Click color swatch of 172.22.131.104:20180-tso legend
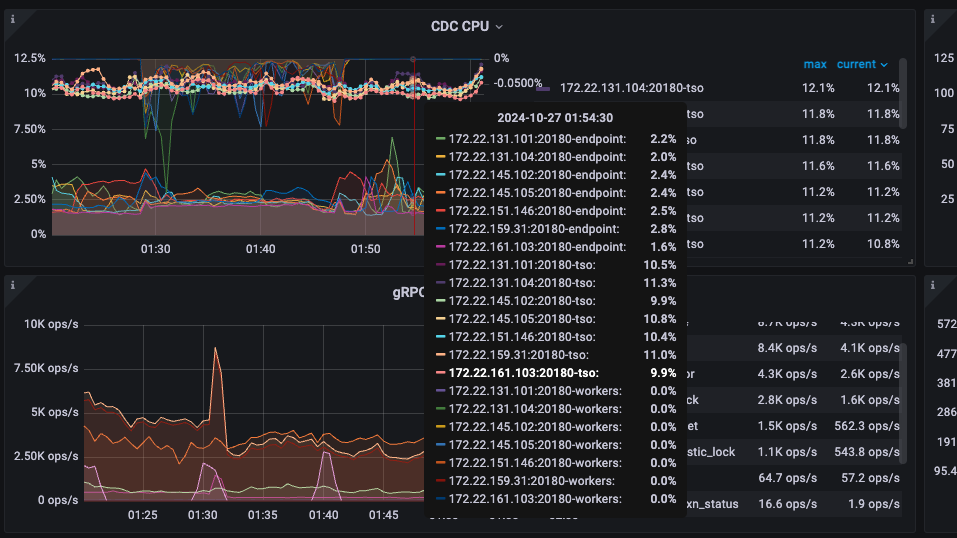Viewport: 957px width, 538px height. pyautogui.click(x=543, y=89)
